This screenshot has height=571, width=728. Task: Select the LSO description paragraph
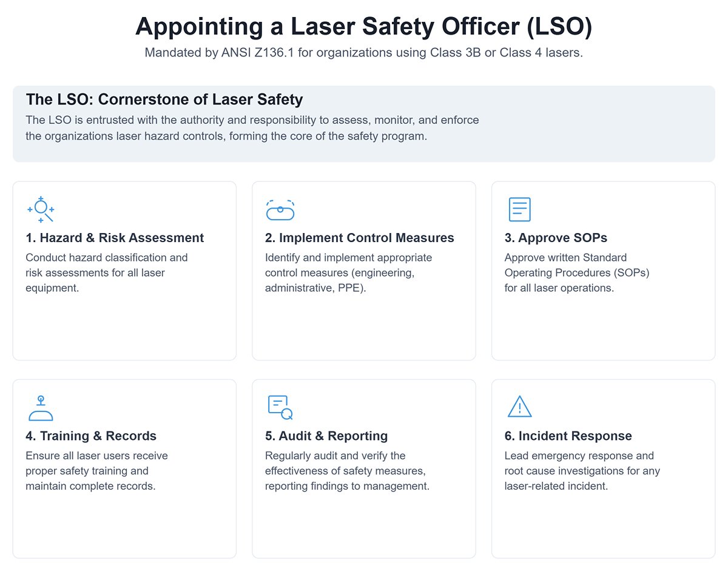pos(252,128)
